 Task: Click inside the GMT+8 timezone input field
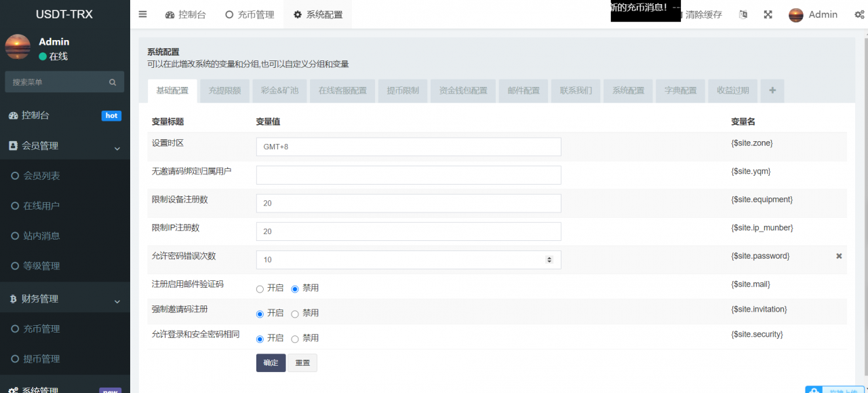(407, 146)
